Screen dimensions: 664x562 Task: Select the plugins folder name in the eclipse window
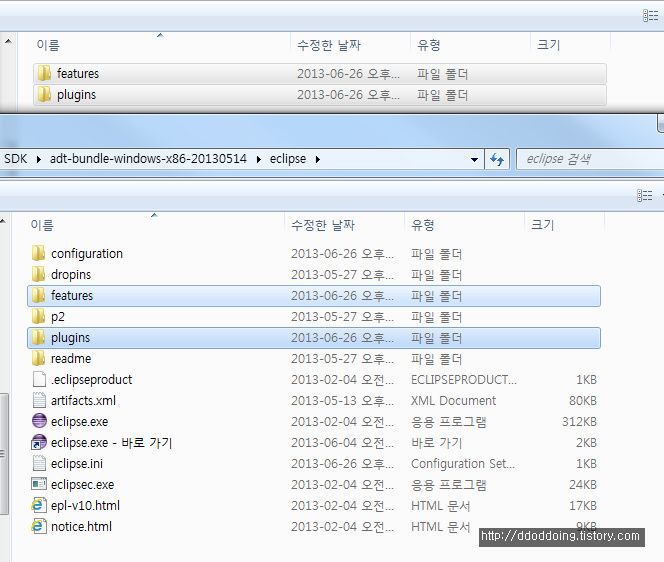pos(70,338)
